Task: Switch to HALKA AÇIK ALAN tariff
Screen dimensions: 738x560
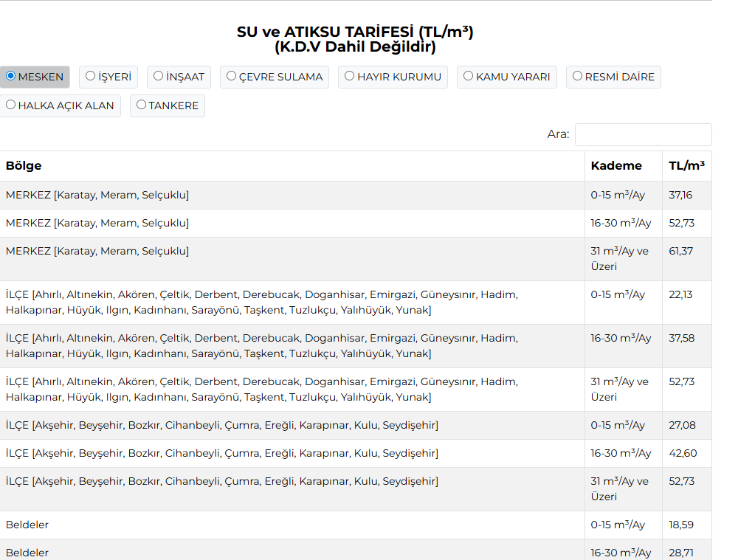Action: (x=11, y=105)
